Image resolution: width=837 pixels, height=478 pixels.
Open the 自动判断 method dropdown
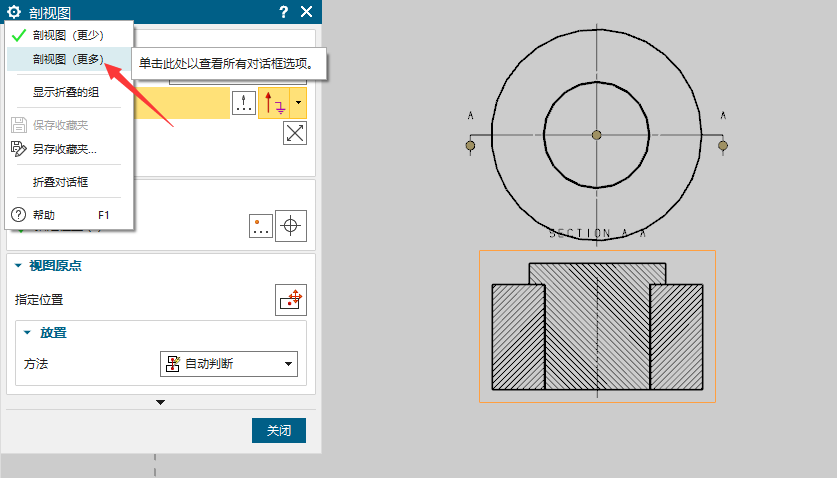tap(229, 364)
